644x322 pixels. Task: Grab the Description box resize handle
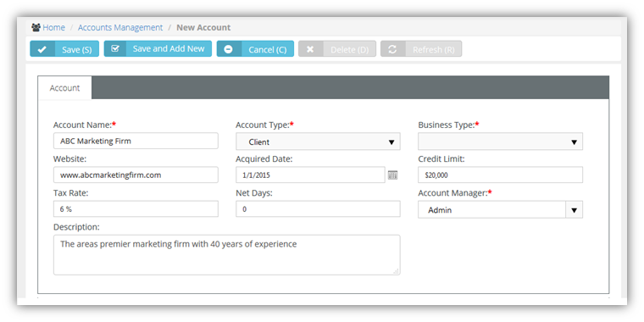pos(396,271)
